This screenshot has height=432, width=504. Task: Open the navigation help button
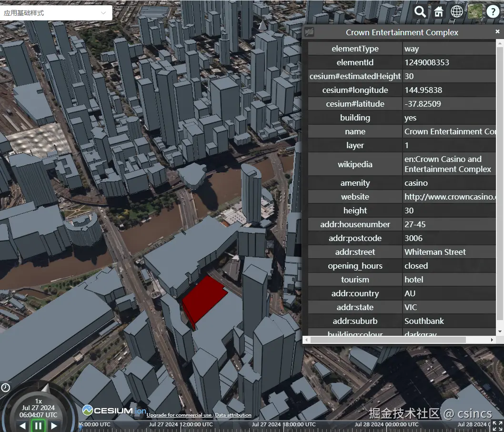493,12
